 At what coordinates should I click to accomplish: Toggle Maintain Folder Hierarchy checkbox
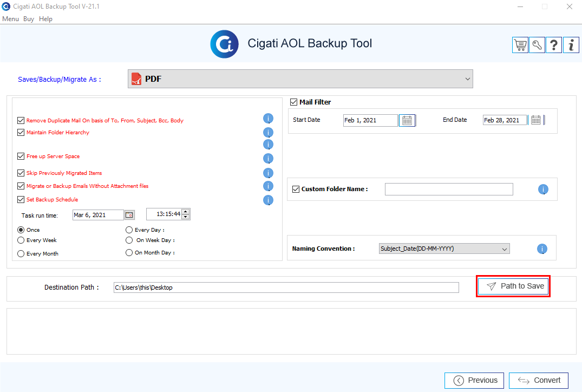[x=21, y=132]
